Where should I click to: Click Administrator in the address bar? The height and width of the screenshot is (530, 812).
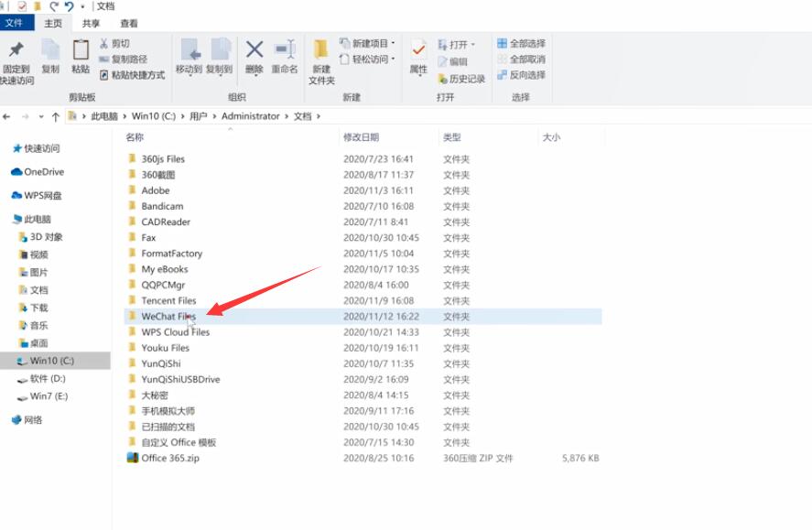point(251,116)
